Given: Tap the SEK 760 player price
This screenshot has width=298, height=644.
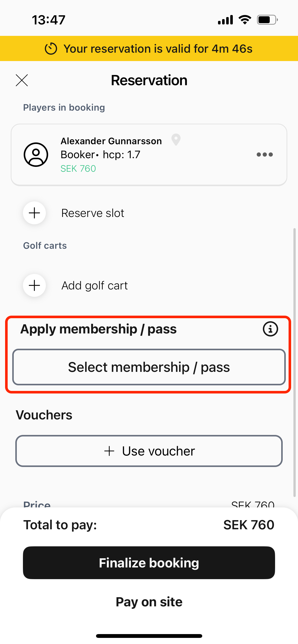Looking at the screenshot, I should [78, 169].
